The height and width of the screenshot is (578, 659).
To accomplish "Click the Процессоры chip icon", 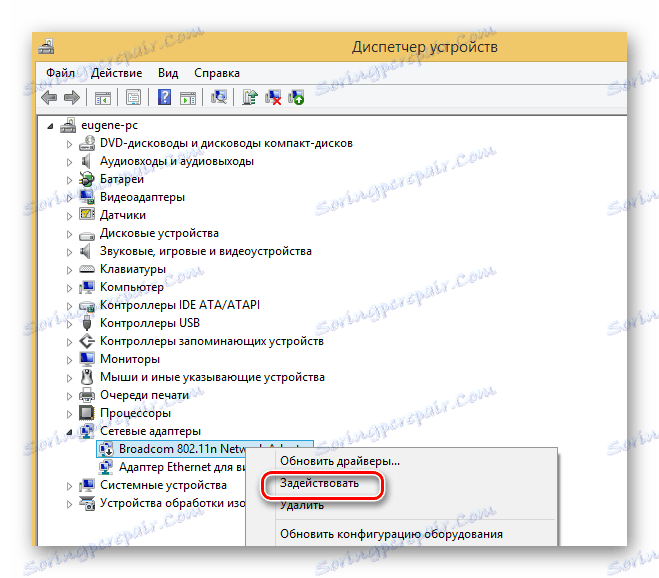I will [87, 413].
